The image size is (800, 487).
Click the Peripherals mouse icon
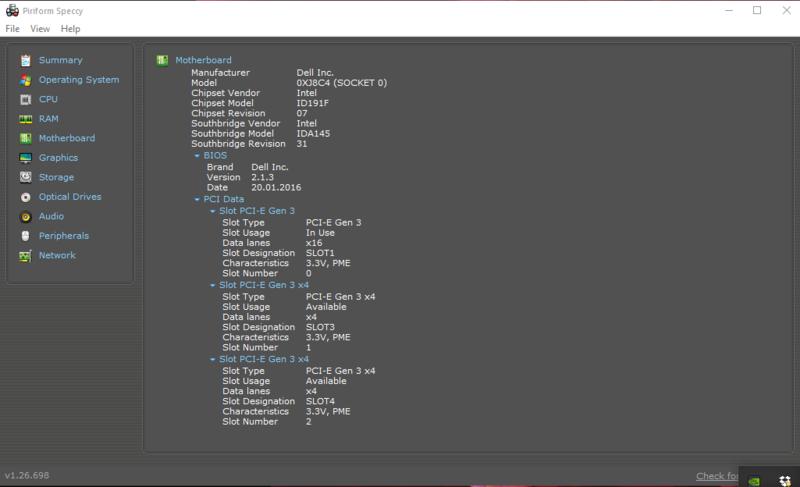[x=26, y=236]
